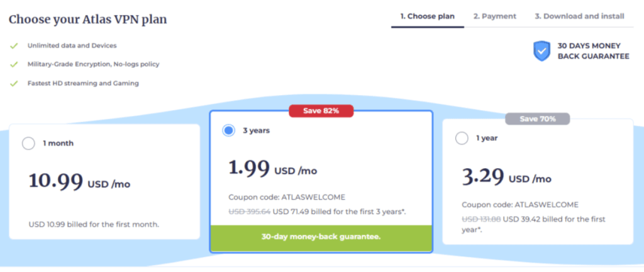Viewport: 644px width, 272px height.
Task: Click the 1.99 USD /mo price
Action: [x=273, y=169]
